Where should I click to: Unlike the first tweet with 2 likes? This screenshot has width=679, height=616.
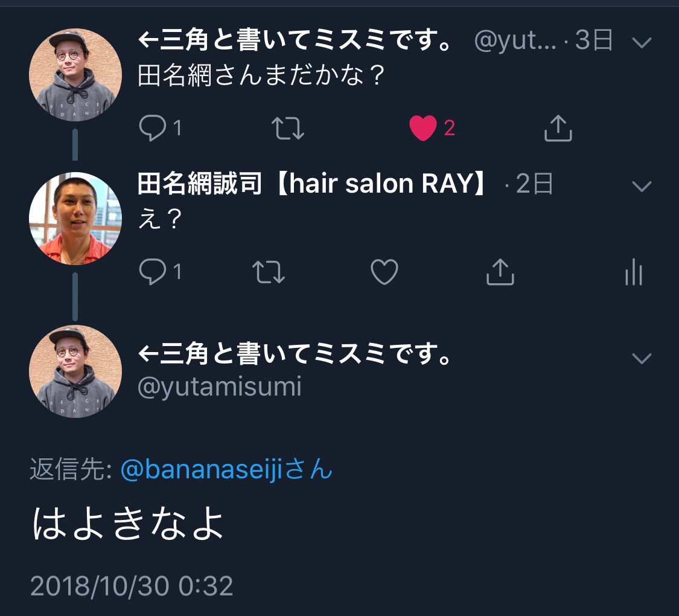pyautogui.click(x=422, y=128)
